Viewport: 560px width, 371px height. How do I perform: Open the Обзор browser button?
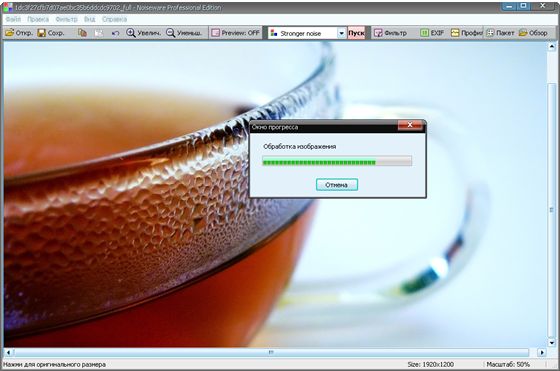tap(533, 33)
